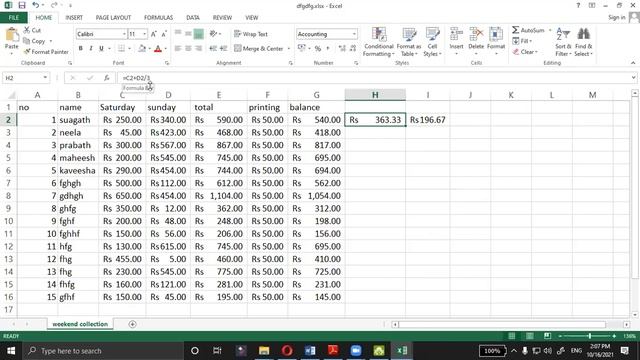
Task: Select the weekend collection sheet tab
Action: pos(80,324)
